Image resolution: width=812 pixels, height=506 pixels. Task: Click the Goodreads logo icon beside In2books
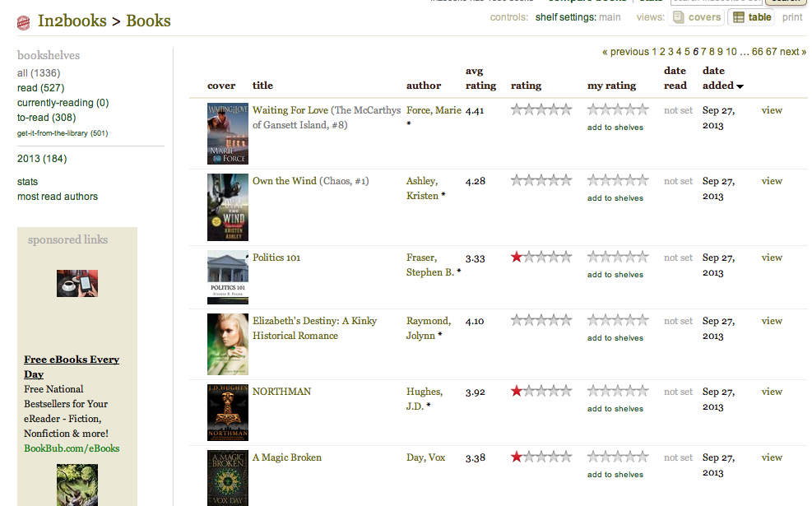pyautogui.click(x=23, y=22)
